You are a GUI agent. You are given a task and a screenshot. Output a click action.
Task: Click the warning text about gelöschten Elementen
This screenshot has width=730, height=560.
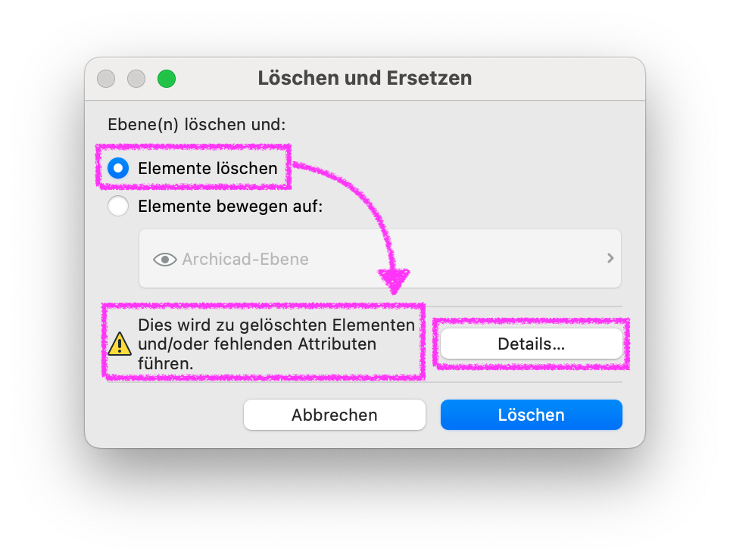pos(276,344)
